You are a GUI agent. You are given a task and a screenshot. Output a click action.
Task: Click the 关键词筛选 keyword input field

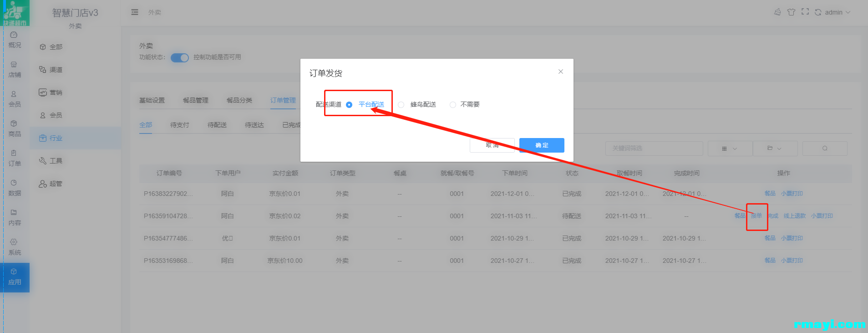point(654,149)
